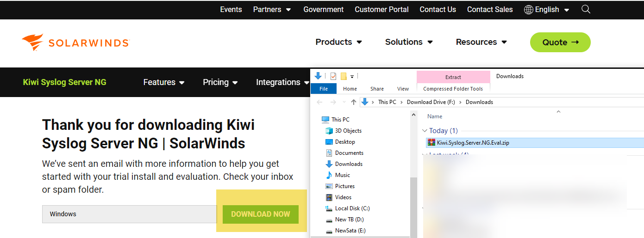Open the Events link

(x=231, y=9)
